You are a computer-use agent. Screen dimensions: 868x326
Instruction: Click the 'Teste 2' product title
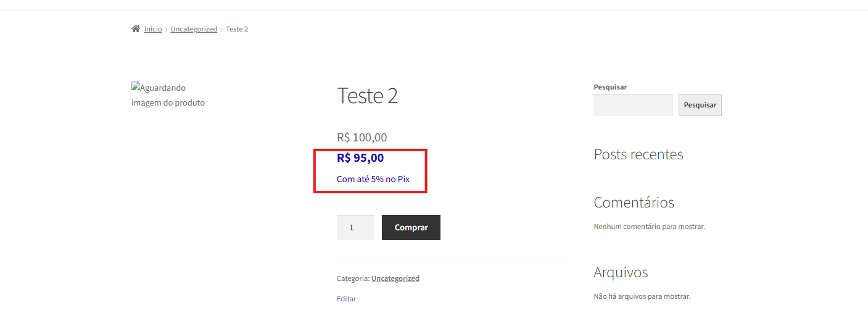[x=367, y=96]
